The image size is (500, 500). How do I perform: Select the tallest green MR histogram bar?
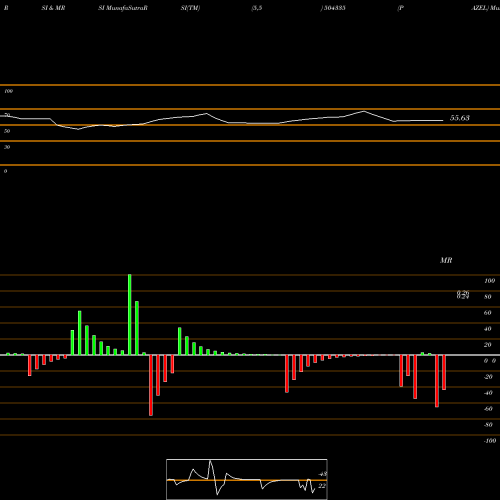pyautogui.click(x=130, y=315)
